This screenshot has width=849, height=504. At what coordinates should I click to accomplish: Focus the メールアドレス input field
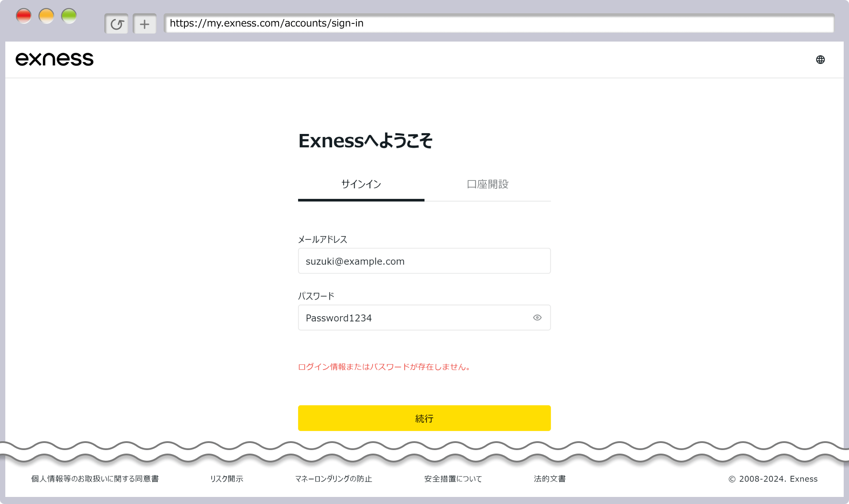click(x=424, y=261)
